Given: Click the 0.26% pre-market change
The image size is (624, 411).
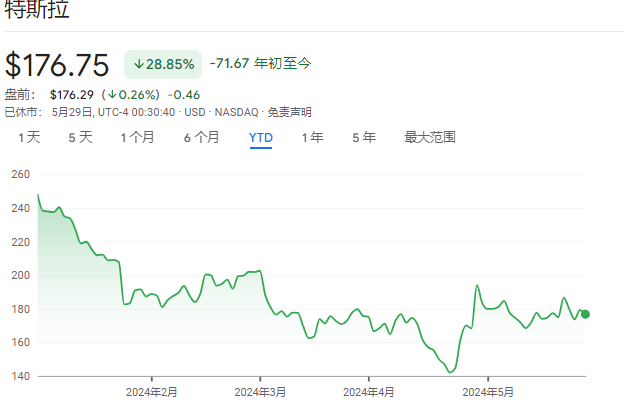Looking at the screenshot, I should pos(133,95).
